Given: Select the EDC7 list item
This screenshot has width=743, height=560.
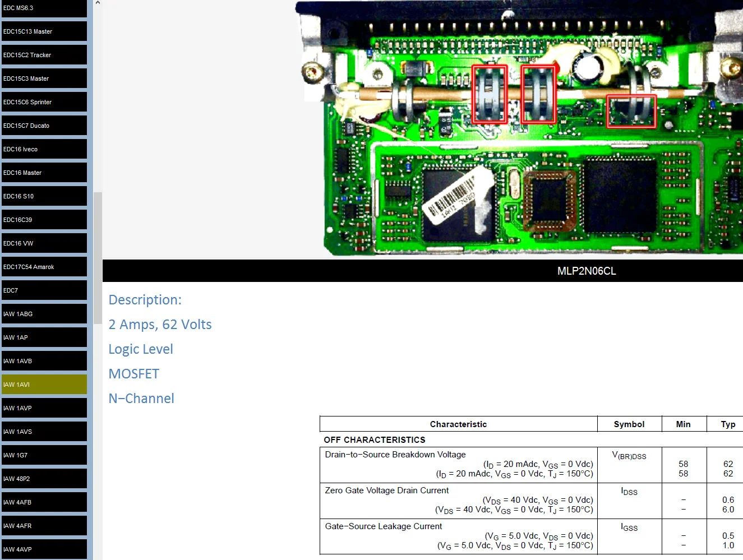Looking at the screenshot, I should click(x=44, y=290).
